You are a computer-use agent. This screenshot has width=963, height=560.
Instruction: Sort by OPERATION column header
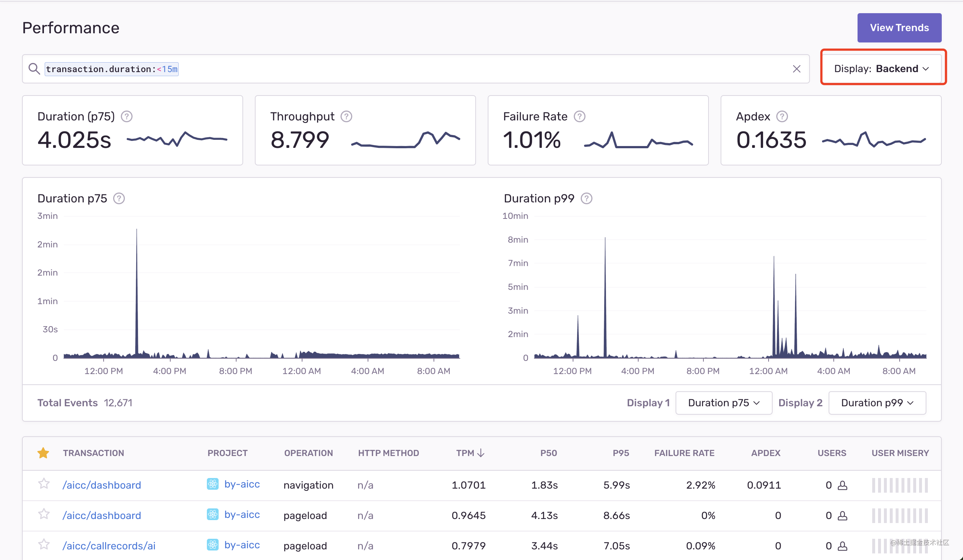308,453
